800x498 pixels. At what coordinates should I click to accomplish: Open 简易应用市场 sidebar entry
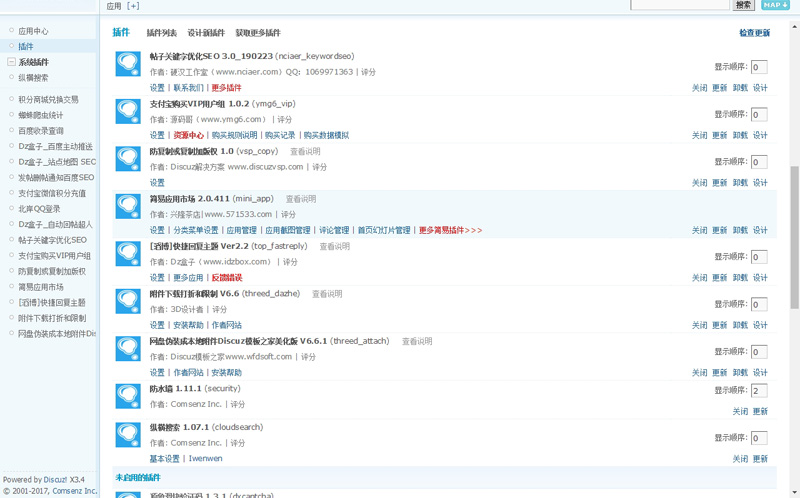point(41,287)
